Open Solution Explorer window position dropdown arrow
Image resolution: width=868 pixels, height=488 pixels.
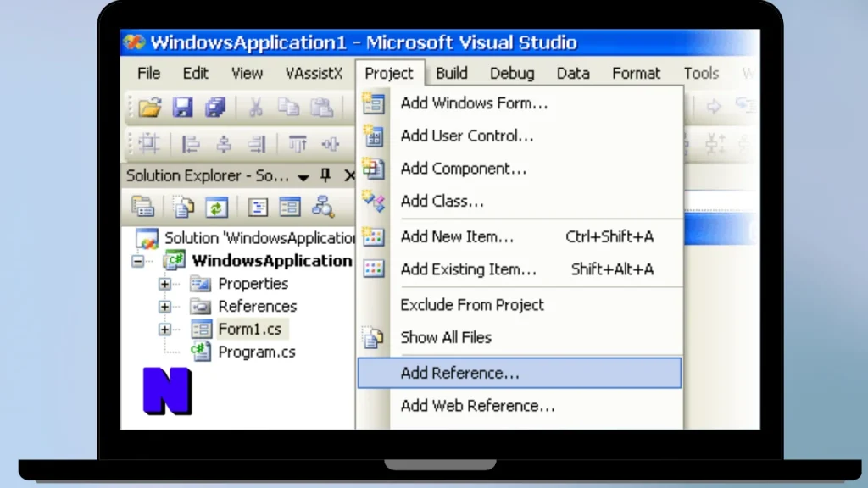click(303, 178)
